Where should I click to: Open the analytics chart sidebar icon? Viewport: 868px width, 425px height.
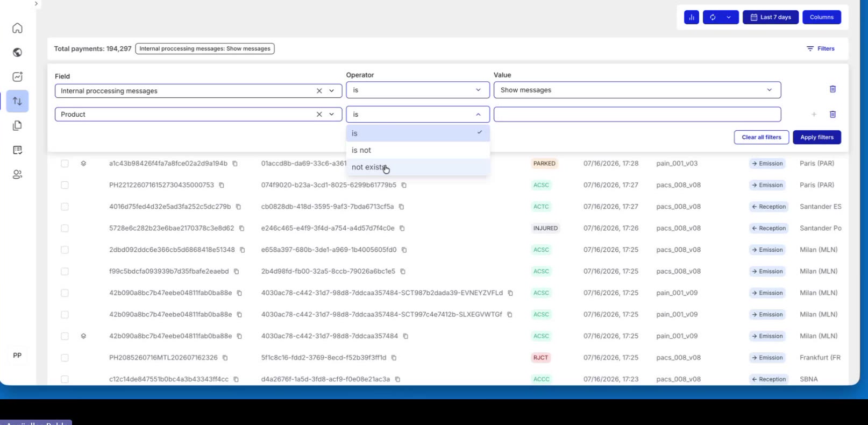[17, 76]
